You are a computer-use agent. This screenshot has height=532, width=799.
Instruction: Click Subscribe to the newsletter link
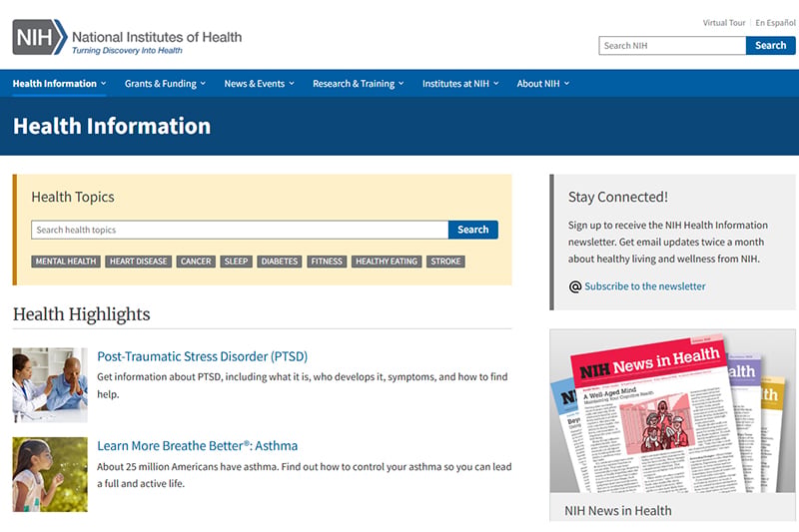644,286
